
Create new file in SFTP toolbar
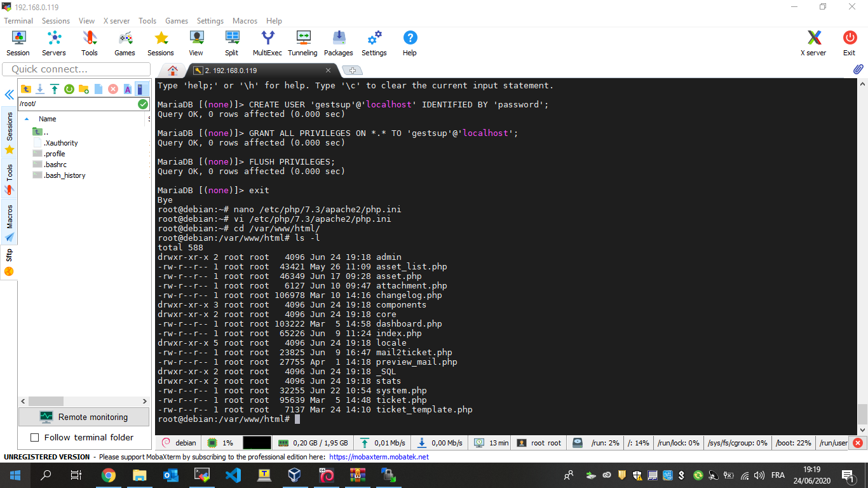click(x=98, y=89)
